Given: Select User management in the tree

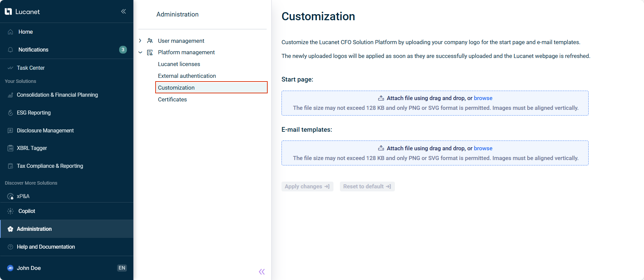Looking at the screenshot, I should (181, 41).
